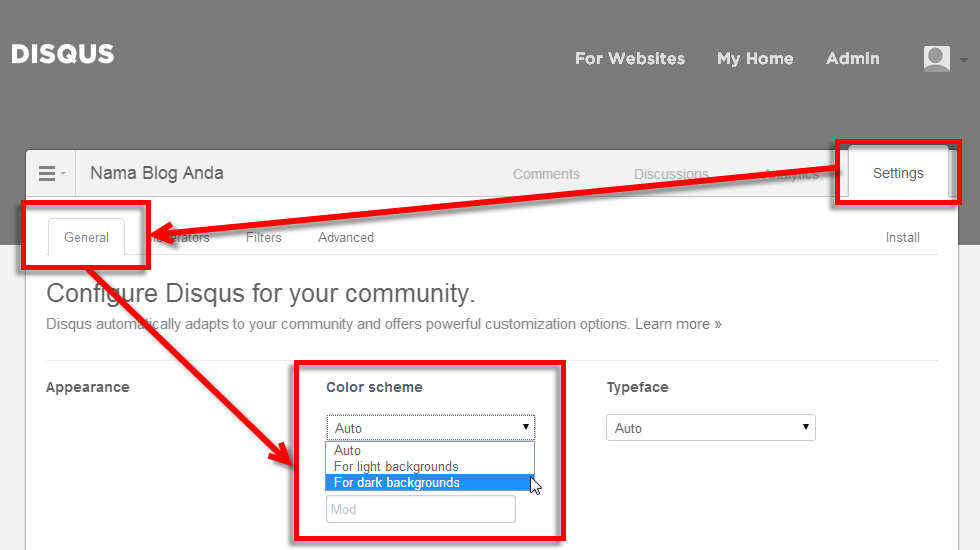Viewport: 980px width, 550px height.
Task: Choose For dark backgrounds option
Action: 430,482
